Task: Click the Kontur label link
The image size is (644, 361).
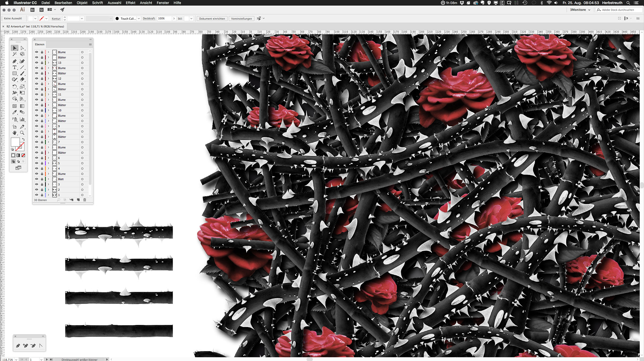Action: [56, 18]
